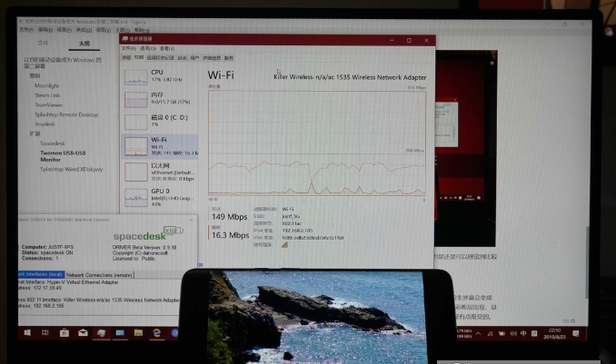Screen dimensions: 616x364
Task: Switch to Task Manager taskbar icon
Action: (101, 333)
